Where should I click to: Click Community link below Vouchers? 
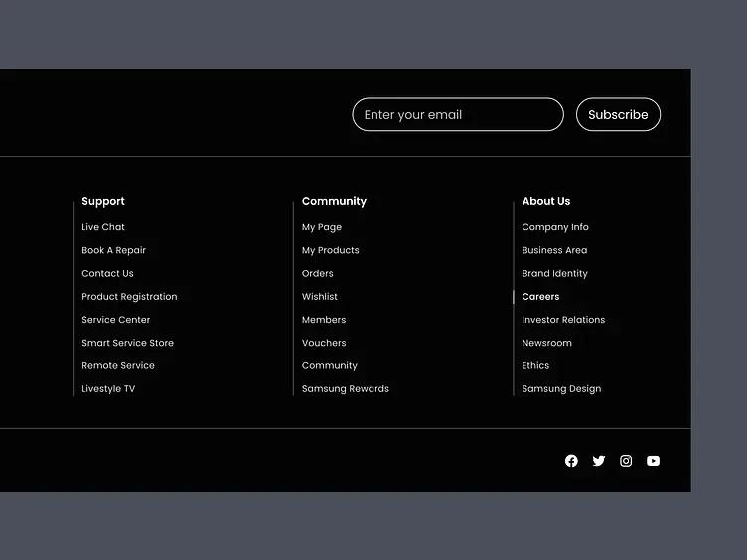(x=329, y=365)
